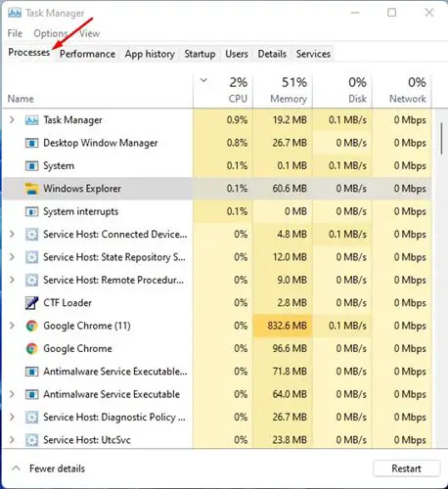Viewport: 448px width, 489px height.
Task: Click the CTF Loader pen icon
Action: point(31,303)
